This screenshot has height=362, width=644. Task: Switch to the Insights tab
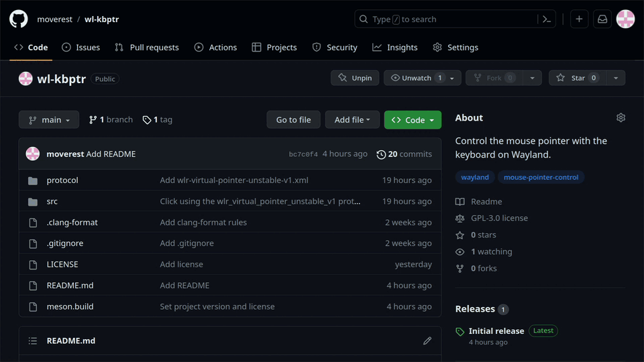pos(395,47)
